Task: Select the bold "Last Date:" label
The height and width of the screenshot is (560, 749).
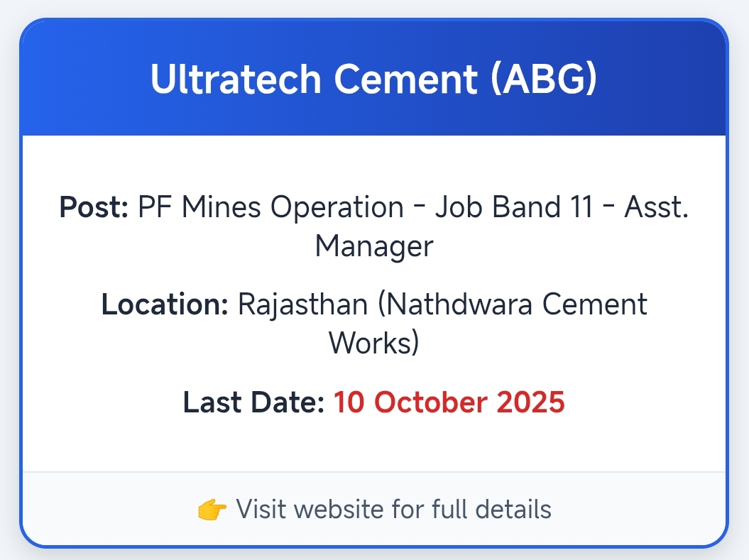Action: click(253, 402)
